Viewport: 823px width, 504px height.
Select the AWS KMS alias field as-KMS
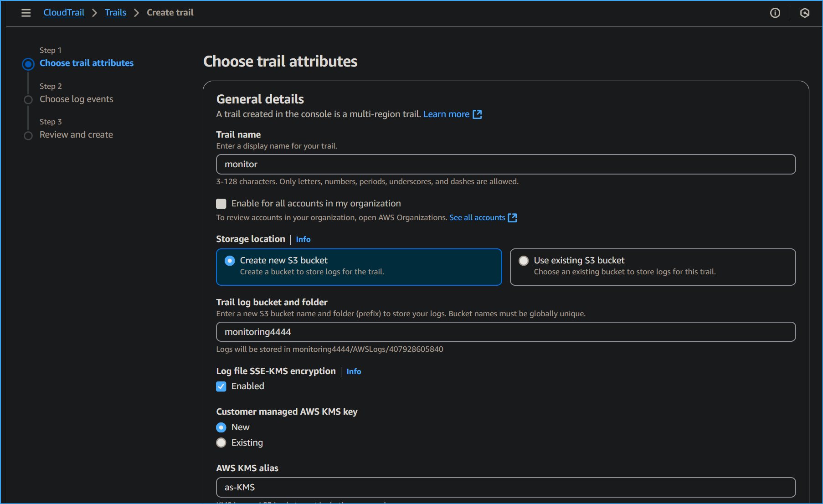pos(505,487)
